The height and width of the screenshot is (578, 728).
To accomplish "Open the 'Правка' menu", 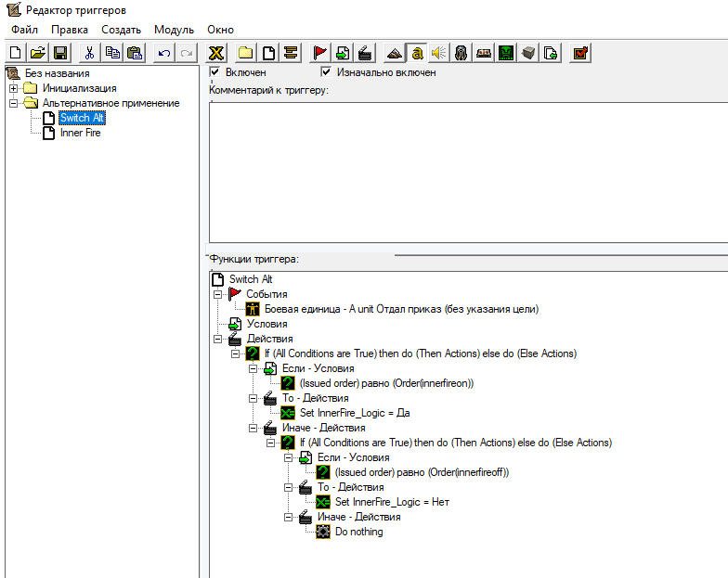I will 70,30.
